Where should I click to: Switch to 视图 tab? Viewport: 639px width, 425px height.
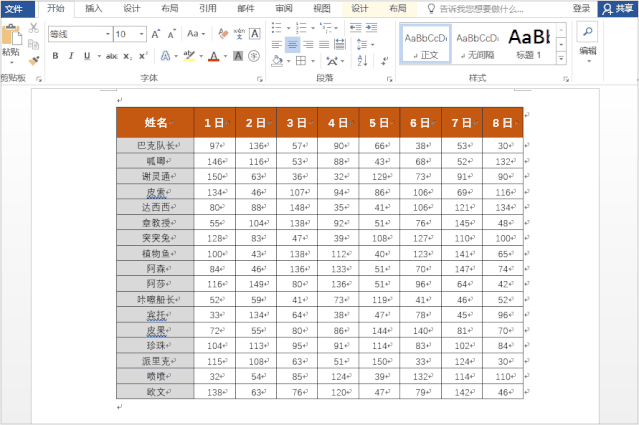(x=322, y=9)
